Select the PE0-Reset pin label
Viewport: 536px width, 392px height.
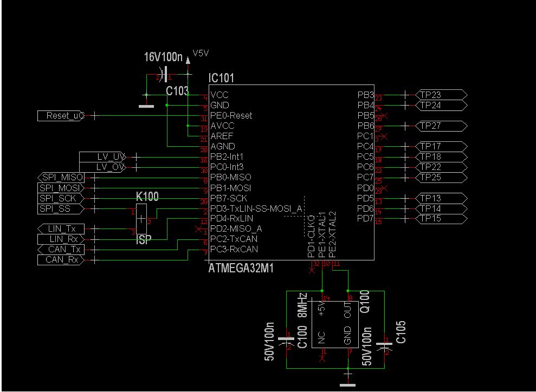(x=231, y=116)
